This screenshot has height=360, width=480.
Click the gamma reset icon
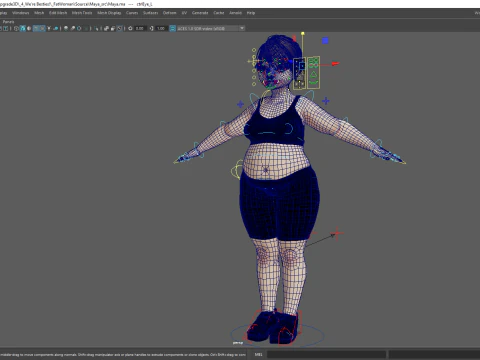click(x=151, y=28)
